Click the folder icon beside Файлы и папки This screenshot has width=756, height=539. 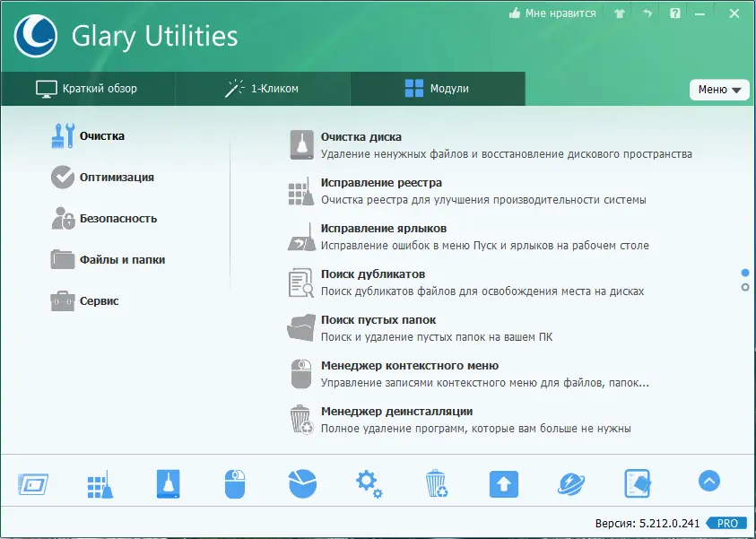click(63, 259)
